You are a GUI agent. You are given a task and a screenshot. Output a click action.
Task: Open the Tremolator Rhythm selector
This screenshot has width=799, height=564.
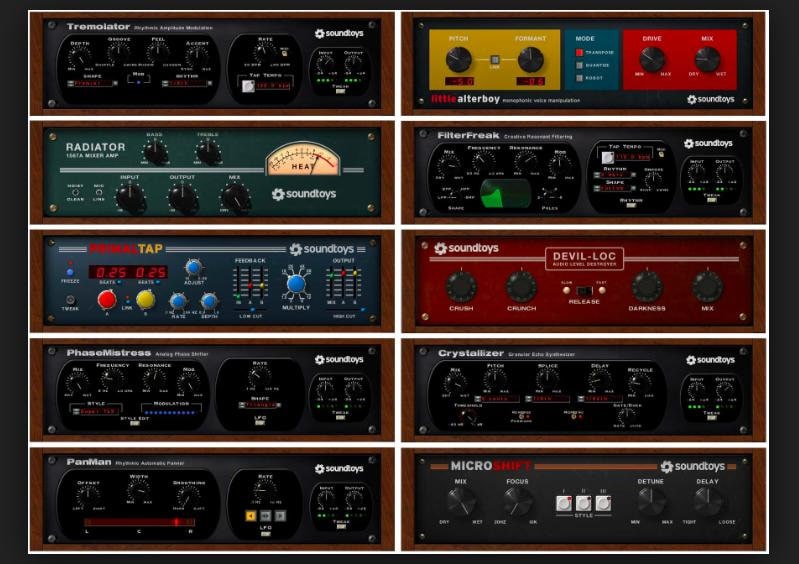coord(187,83)
